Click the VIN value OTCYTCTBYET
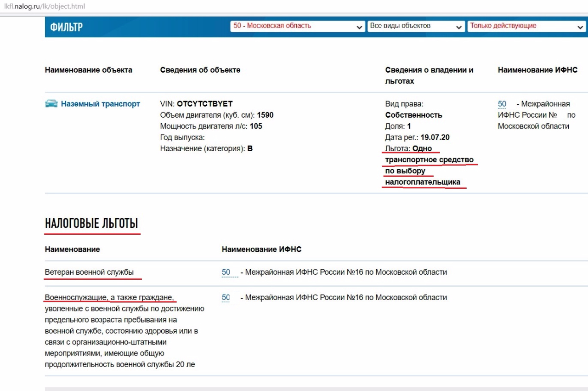This screenshot has width=588, height=391. (205, 104)
